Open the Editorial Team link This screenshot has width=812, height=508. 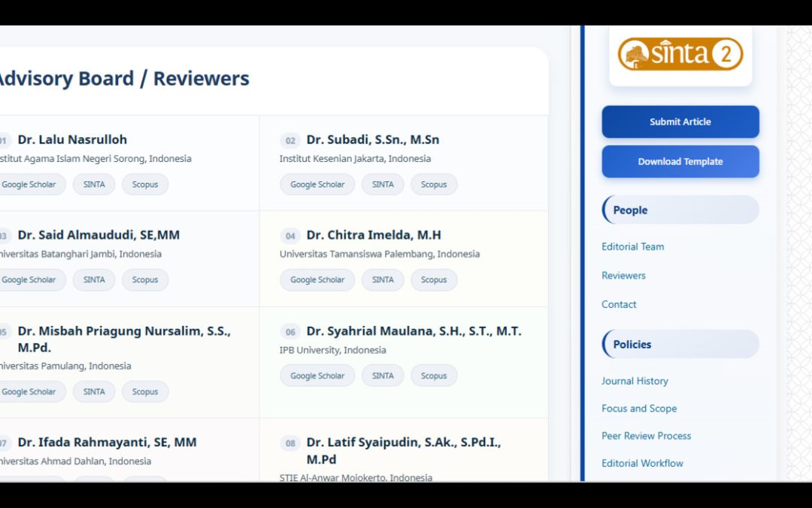click(632, 247)
